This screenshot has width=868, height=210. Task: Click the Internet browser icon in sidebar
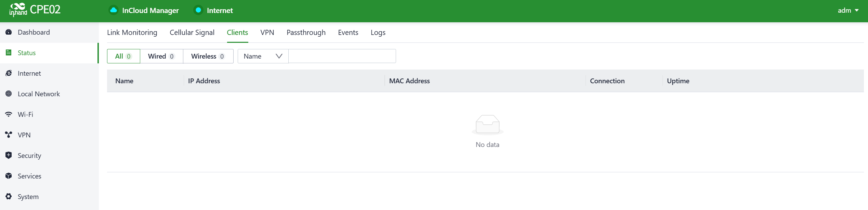tap(9, 73)
